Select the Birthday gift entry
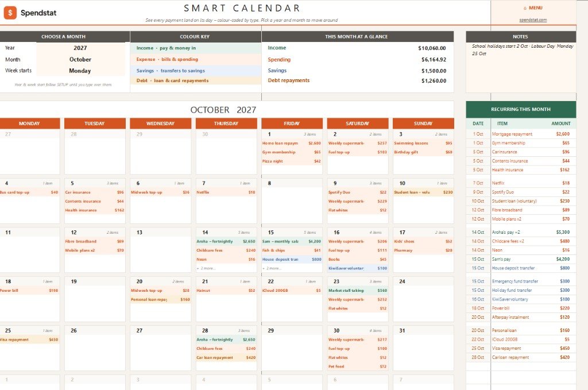The width and height of the screenshot is (588, 390). pos(423,152)
